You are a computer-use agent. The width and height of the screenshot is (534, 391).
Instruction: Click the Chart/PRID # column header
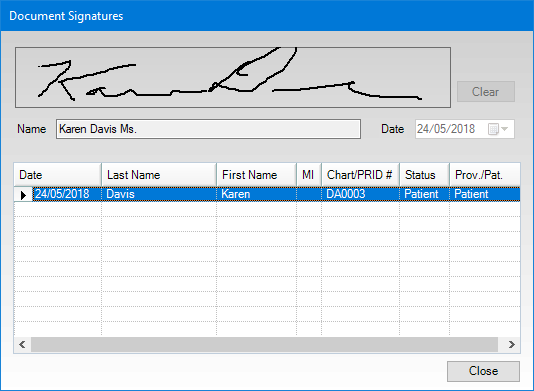click(360, 175)
